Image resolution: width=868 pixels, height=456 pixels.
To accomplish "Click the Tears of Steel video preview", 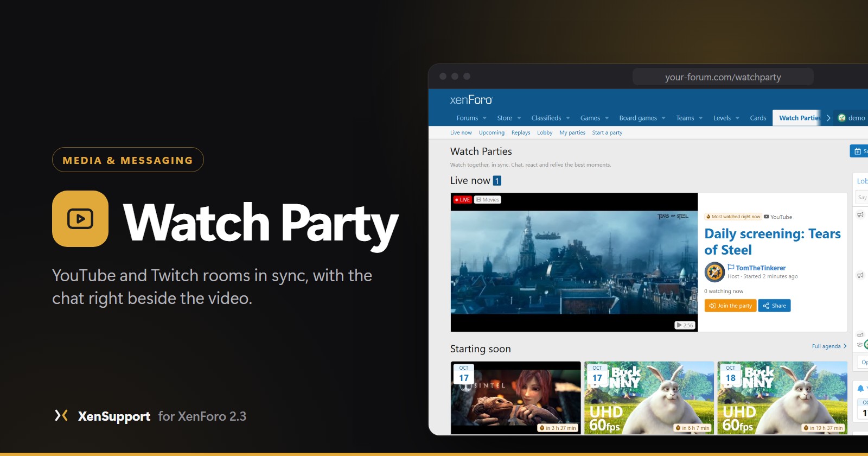I will pyautogui.click(x=574, y=262).
